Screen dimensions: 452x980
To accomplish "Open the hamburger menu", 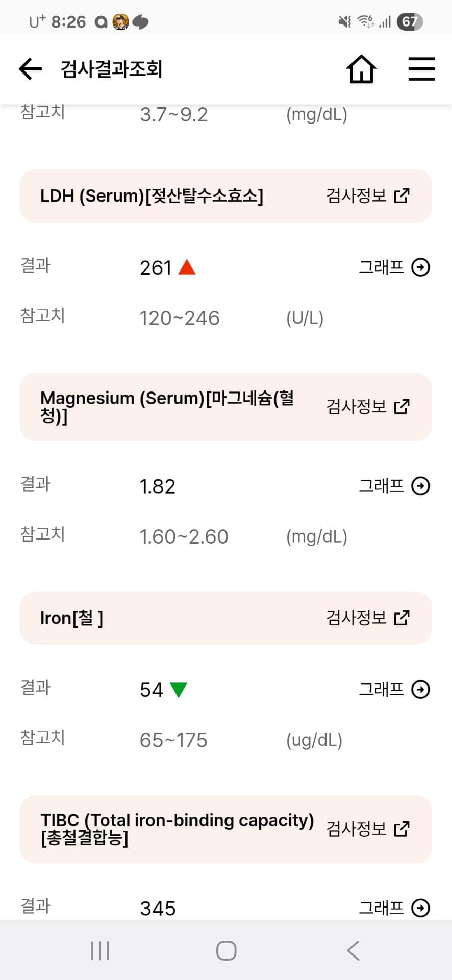I will (x=421, y=69).
